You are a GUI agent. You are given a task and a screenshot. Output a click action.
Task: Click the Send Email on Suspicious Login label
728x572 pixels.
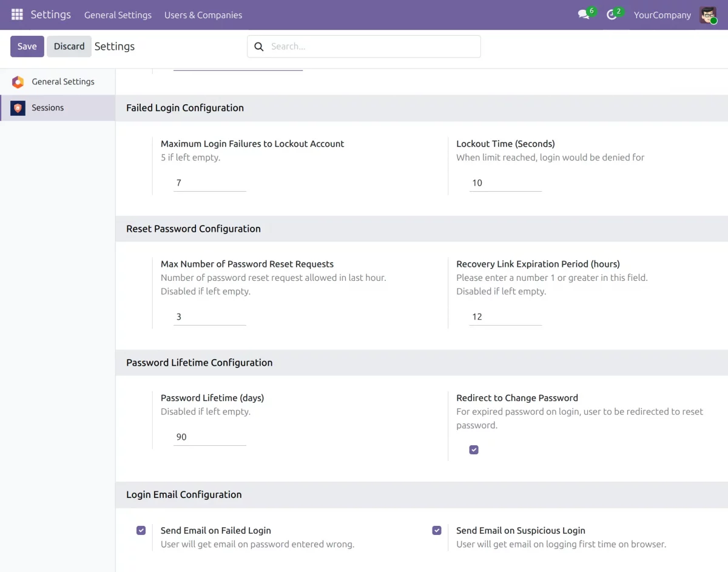pos(521,530)
